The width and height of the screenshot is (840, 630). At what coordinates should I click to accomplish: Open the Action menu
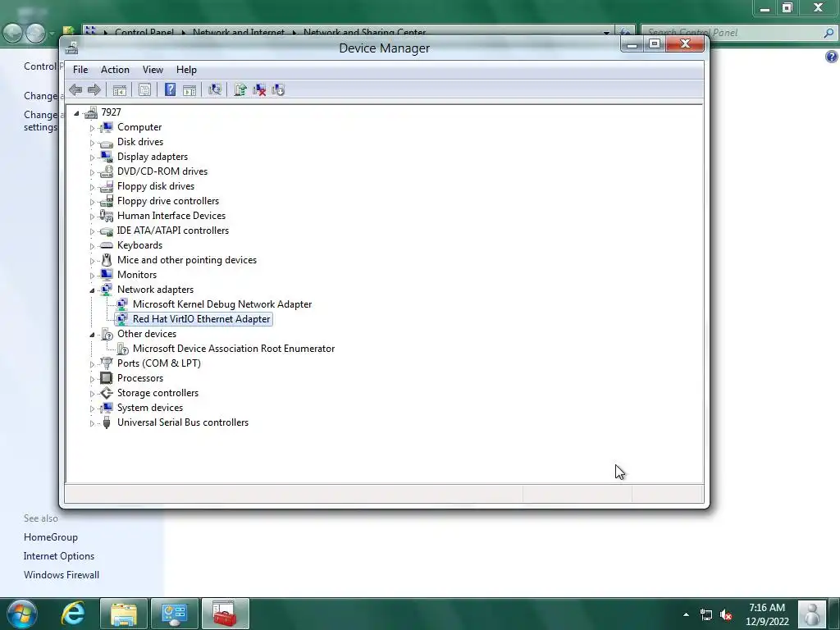pos(115,70)
